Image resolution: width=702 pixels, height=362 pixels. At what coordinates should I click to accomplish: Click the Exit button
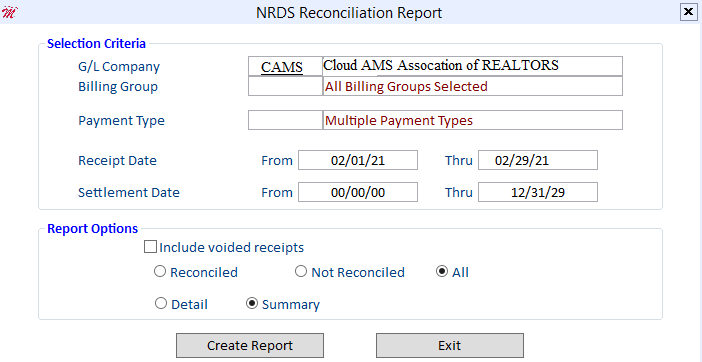[449, 345]
